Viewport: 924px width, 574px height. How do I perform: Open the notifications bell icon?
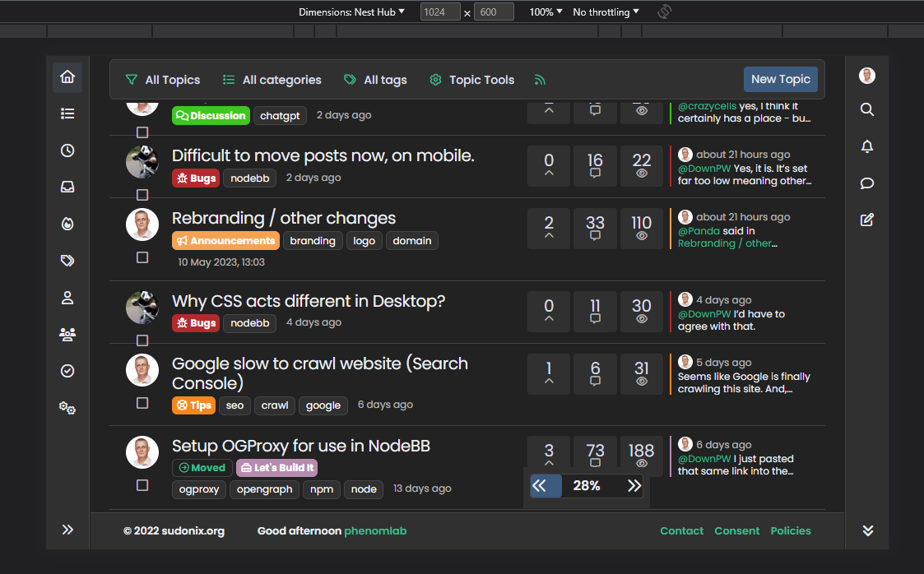866,146
